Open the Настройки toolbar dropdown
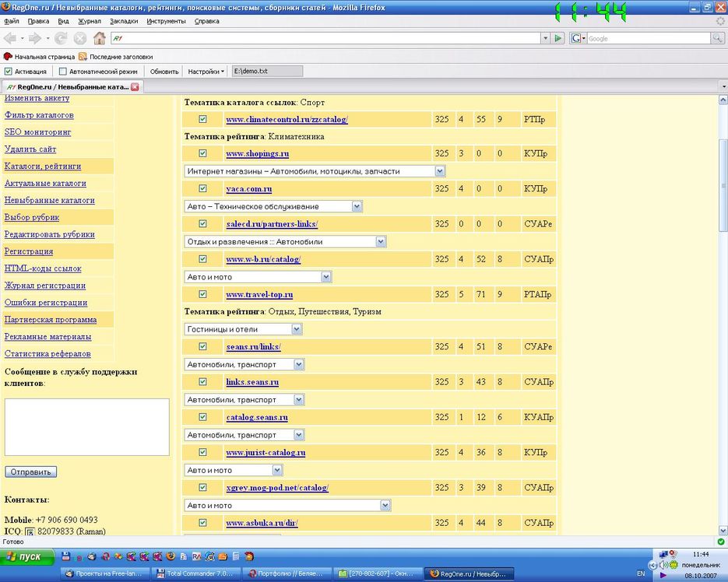 (206, 72)
